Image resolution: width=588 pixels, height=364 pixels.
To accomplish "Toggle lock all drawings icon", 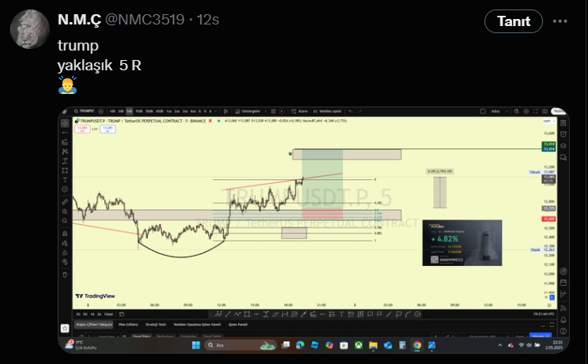I will click(65, 253).
